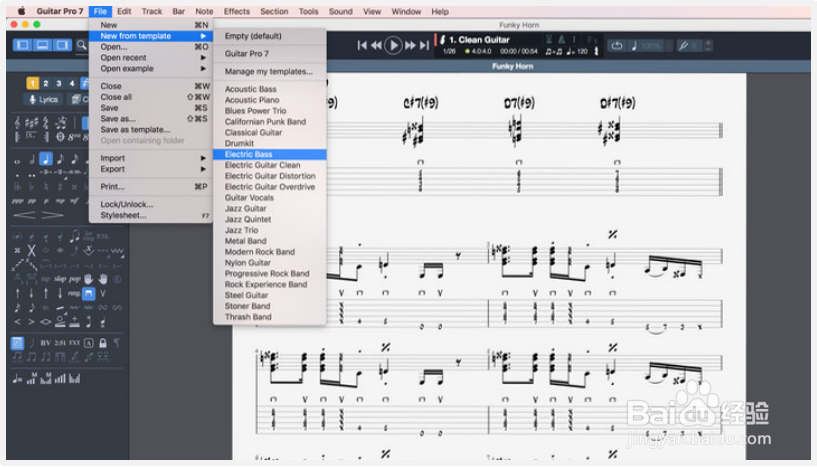Open the Edit menu
Screen dimensions: 817x467
[x=124, y=11]
